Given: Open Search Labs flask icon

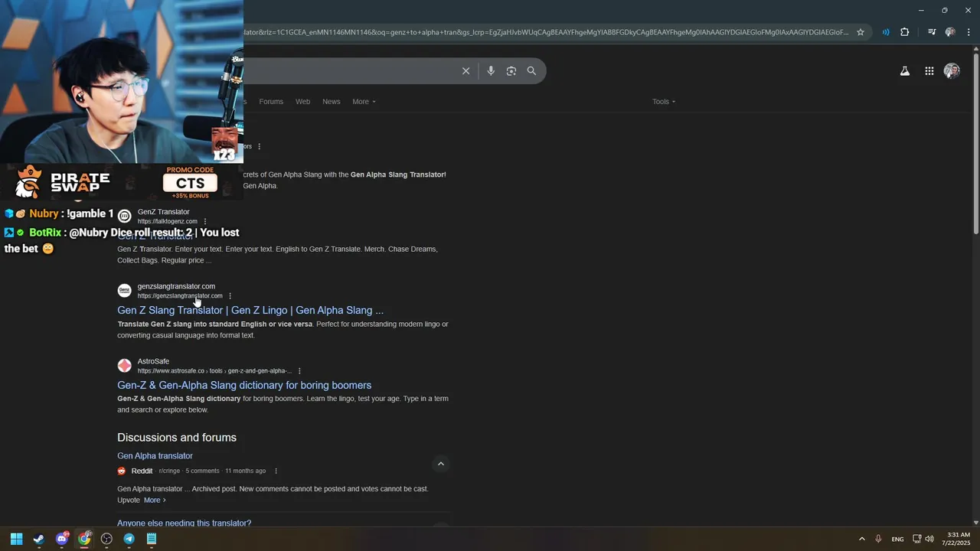Looking at the screenshot, I should [x=904, y=71].
